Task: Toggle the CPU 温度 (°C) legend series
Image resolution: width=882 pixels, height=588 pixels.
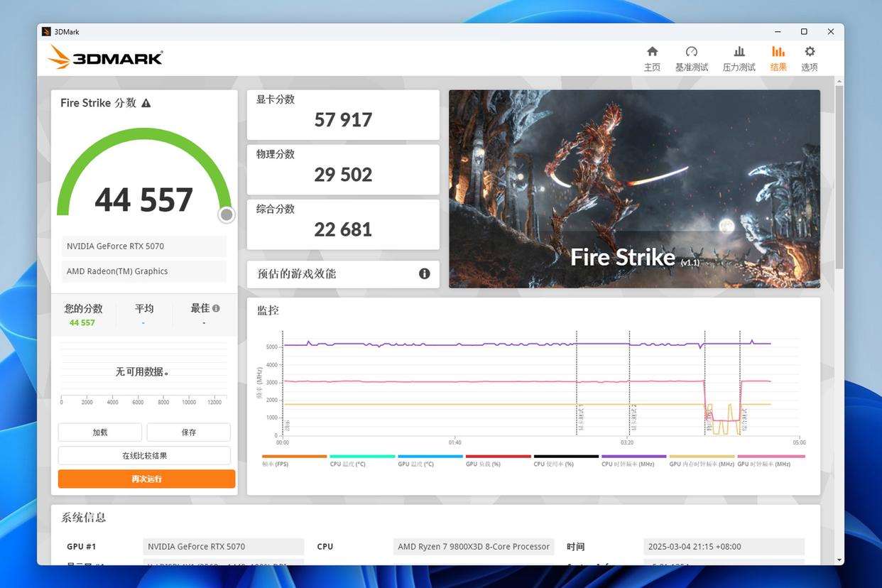Action: (x=362, y=461)
